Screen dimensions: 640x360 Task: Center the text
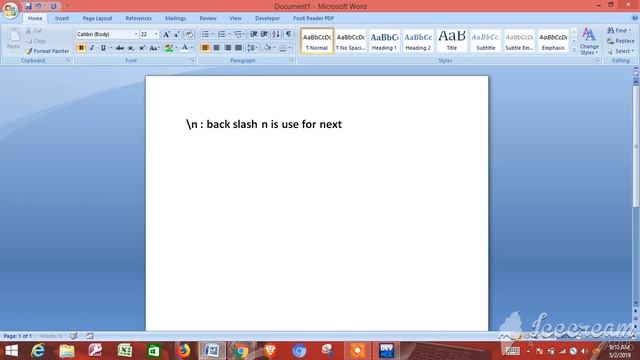[x=216, y=48]
